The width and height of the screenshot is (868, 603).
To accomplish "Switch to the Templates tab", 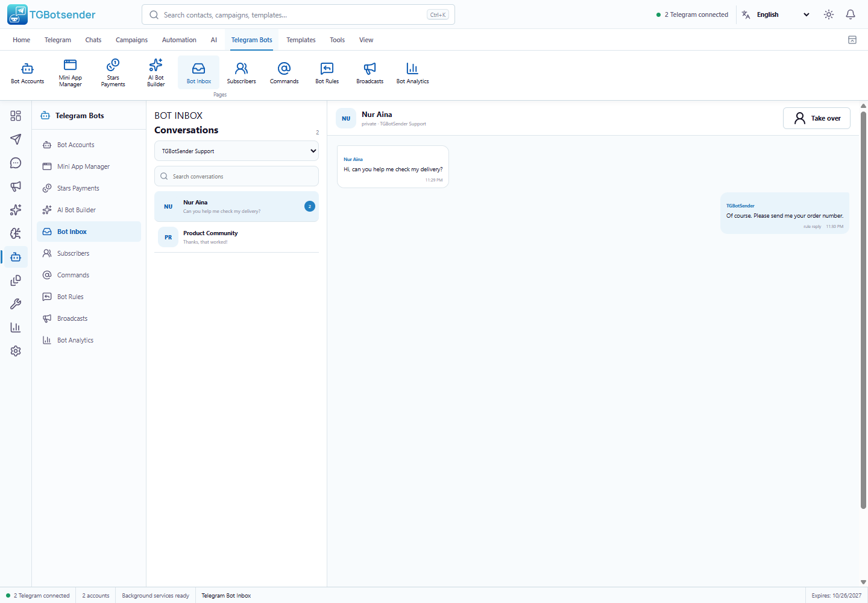I will 301,40.
